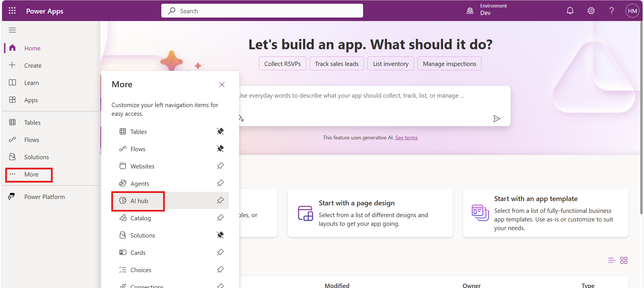Viewport: 644px width, 288px height.
Task: Collapse the left navigation hamburger menu
Action: click(12, 30)
